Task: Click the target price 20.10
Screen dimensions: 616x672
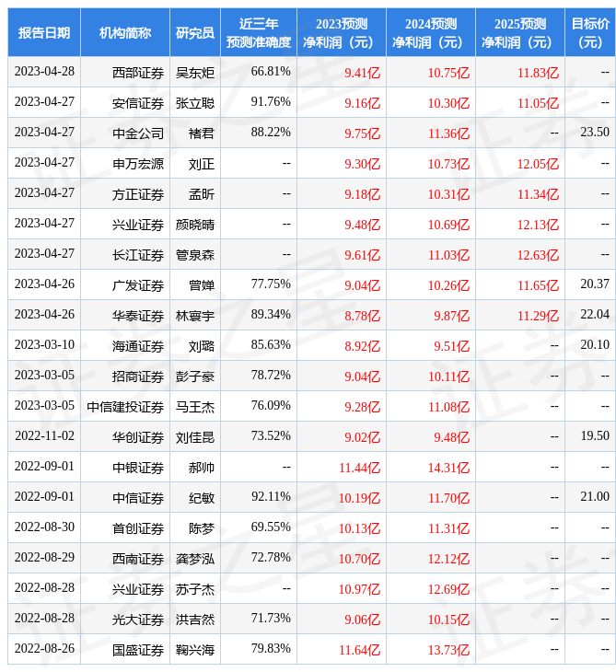Action: [x=595, y=344]
